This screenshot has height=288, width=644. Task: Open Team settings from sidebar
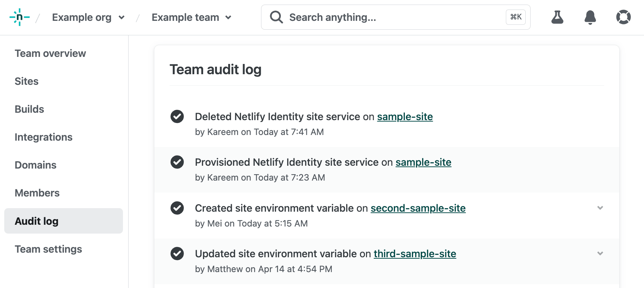point(48,249)
